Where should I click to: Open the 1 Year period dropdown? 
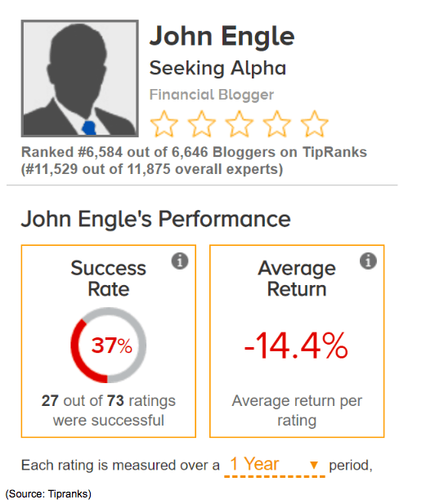tap(275, 465)
